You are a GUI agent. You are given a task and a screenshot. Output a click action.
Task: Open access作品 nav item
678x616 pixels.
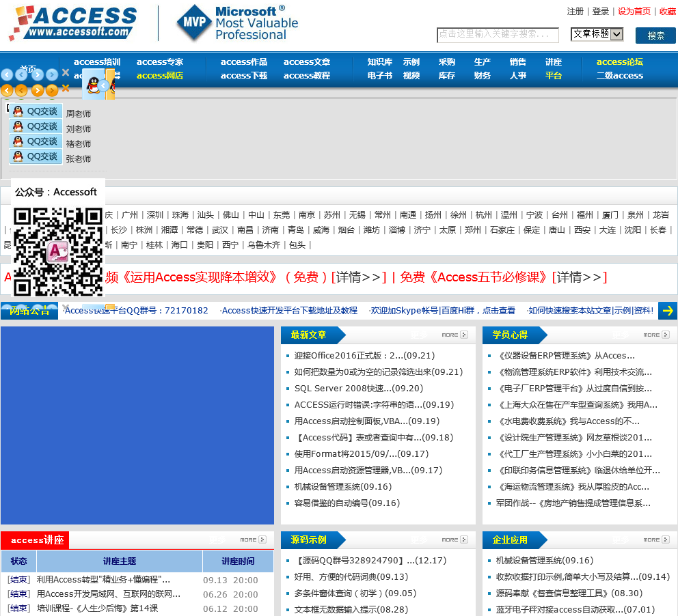(x=244, y=61)
